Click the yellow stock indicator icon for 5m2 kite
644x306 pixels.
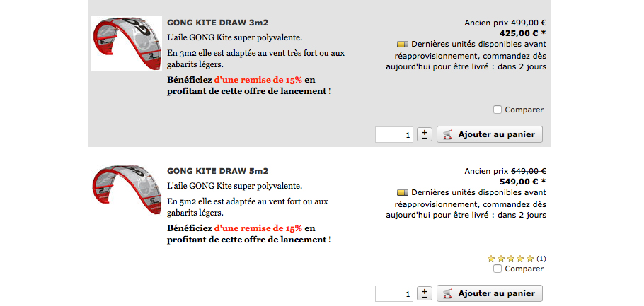(403, 192)
